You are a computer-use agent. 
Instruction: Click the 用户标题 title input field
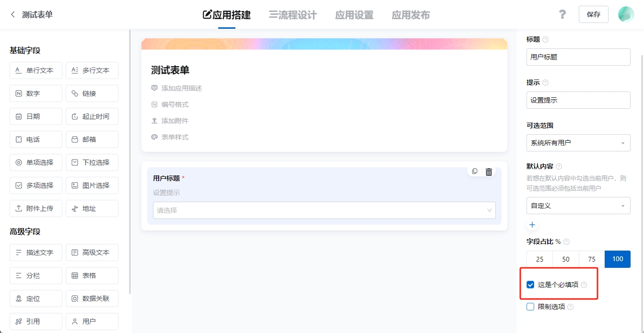(578, 57)
